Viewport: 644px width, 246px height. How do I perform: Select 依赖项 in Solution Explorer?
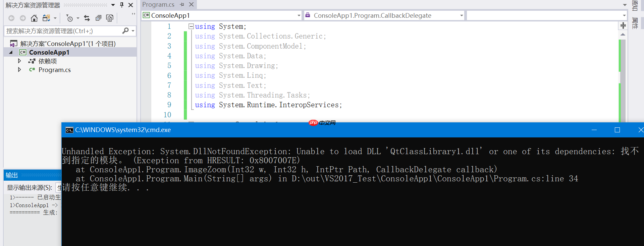(x=48, y=61)
